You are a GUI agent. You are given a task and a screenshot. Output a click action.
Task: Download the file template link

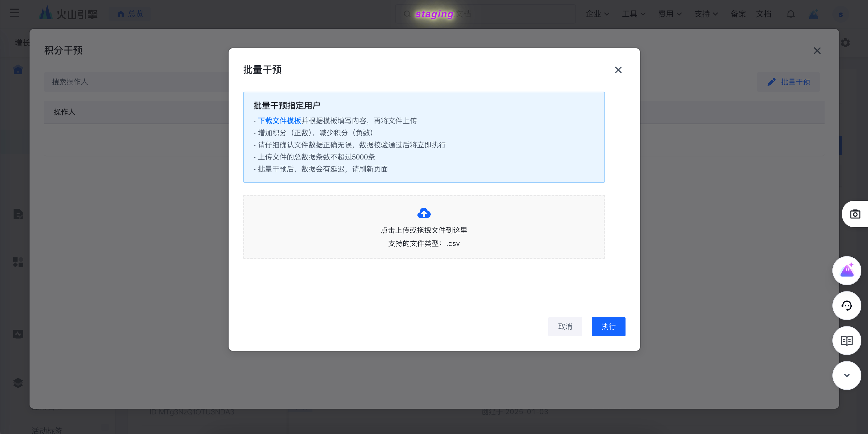[279, 121]
